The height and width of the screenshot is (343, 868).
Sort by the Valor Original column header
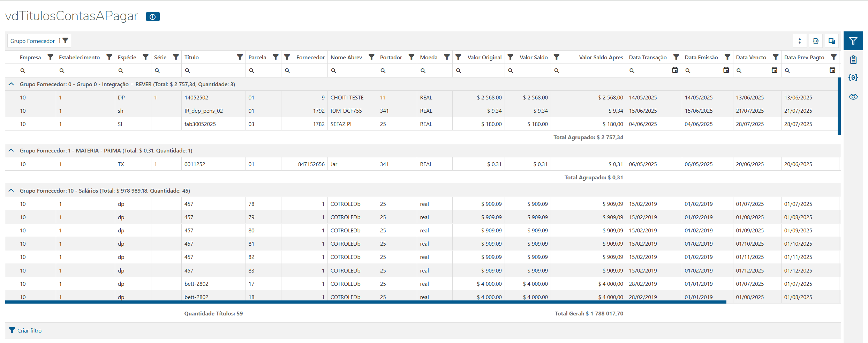tap(484, 57)
